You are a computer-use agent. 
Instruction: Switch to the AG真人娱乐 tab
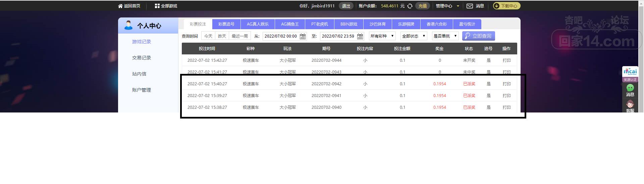pos(258,24)
